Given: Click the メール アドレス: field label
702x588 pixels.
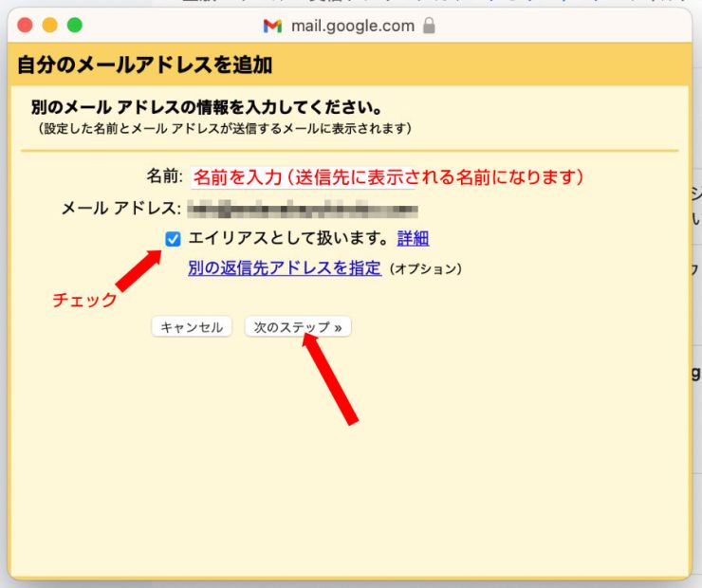Looking at the screenshot, I should (x=120, y=209).
